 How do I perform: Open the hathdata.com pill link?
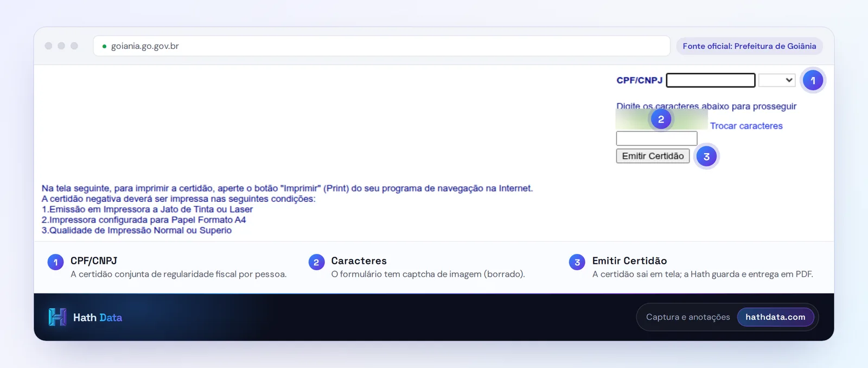click(775, 317)
